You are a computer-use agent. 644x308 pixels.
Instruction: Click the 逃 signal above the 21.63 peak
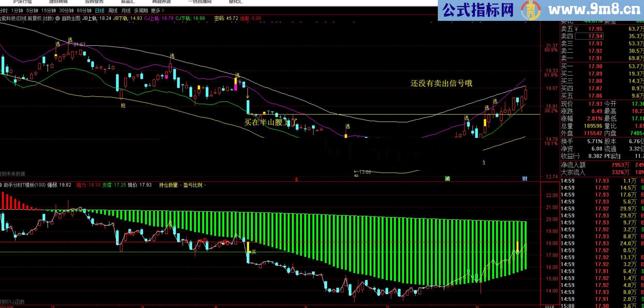70,40
